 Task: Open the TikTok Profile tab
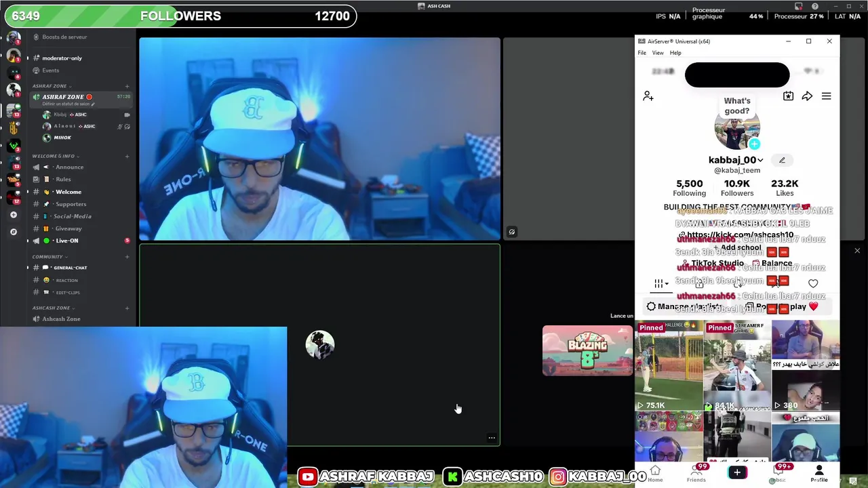819,473
